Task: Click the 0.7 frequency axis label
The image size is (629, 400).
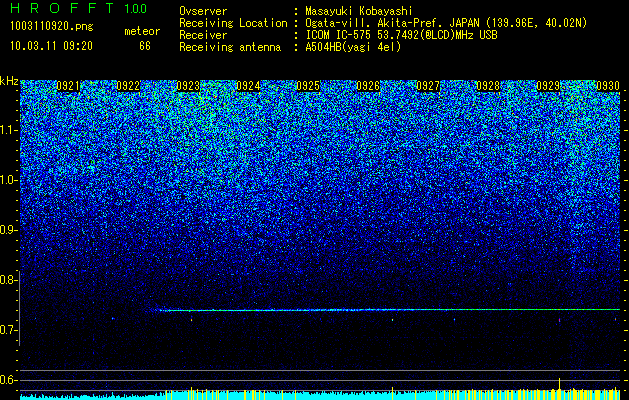Action: point(9,330)
